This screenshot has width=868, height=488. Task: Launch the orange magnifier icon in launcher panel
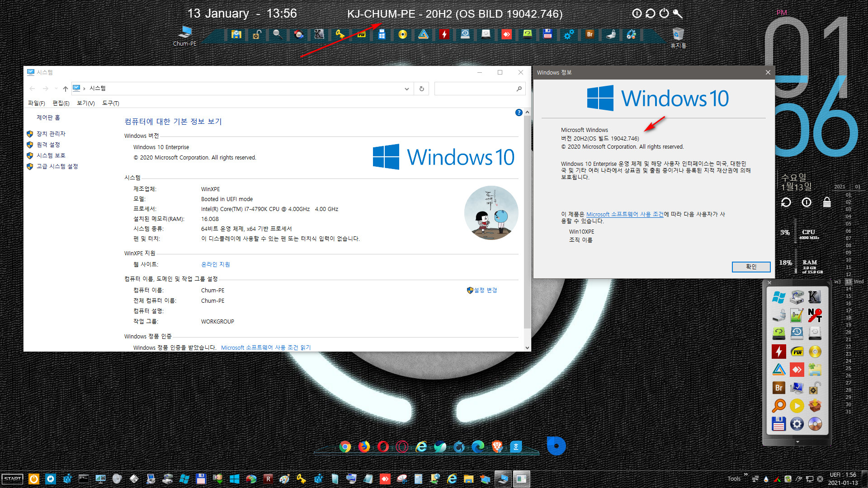(x=778, y=406)
